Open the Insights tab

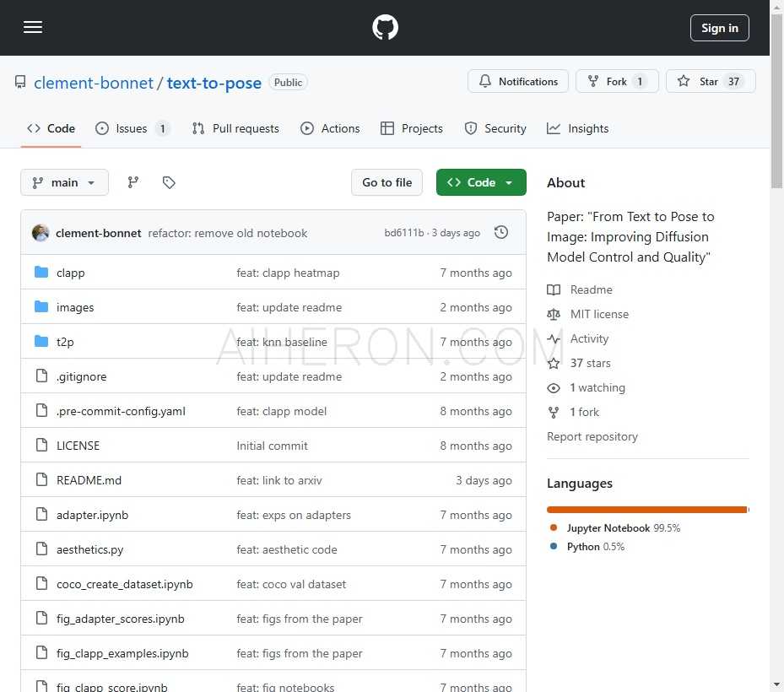tap(577, 128)
